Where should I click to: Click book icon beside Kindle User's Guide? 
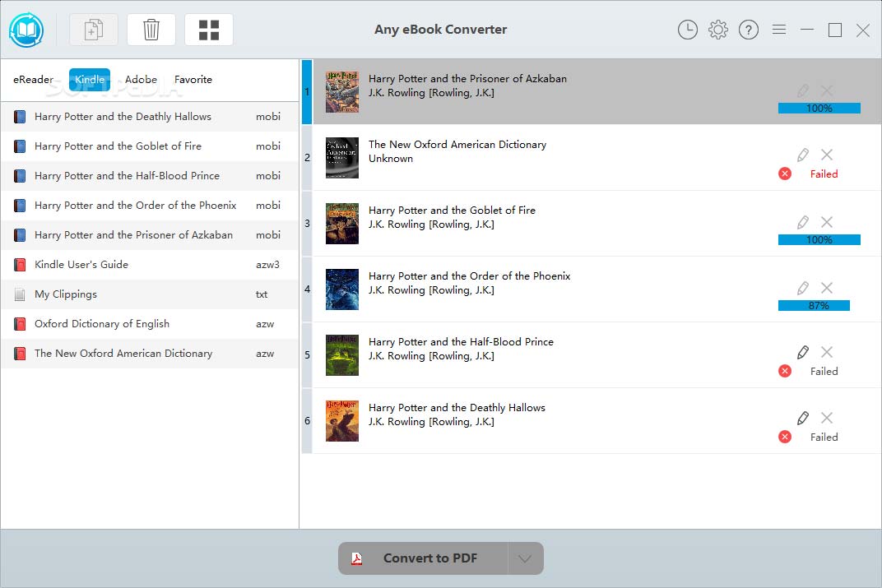[x=20, y=265]
